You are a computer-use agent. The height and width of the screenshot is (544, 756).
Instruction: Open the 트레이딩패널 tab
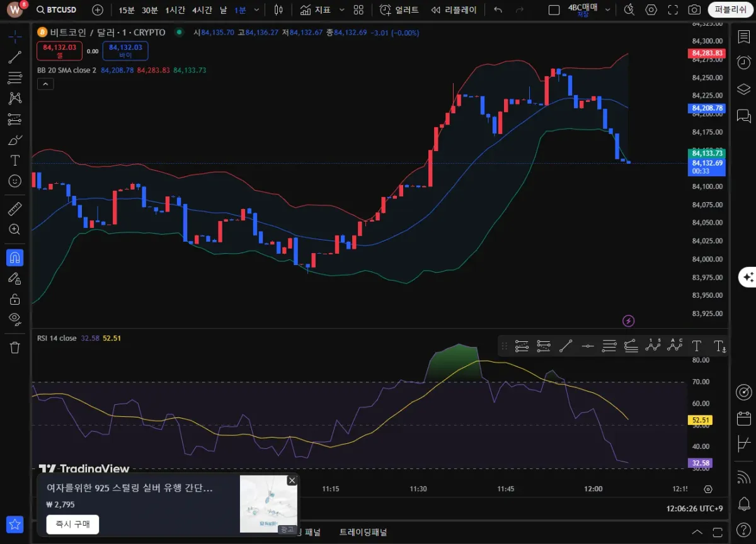tap(364, 532)
